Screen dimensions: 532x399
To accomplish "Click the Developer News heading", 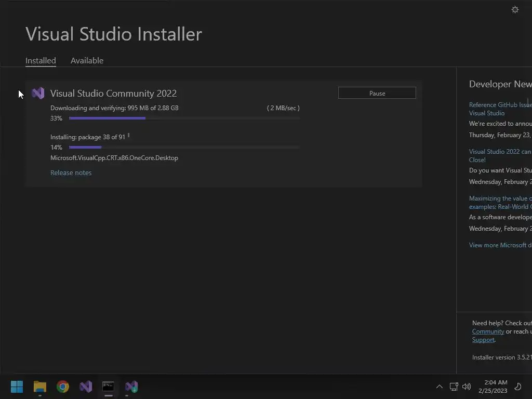I will coord(500,84).
